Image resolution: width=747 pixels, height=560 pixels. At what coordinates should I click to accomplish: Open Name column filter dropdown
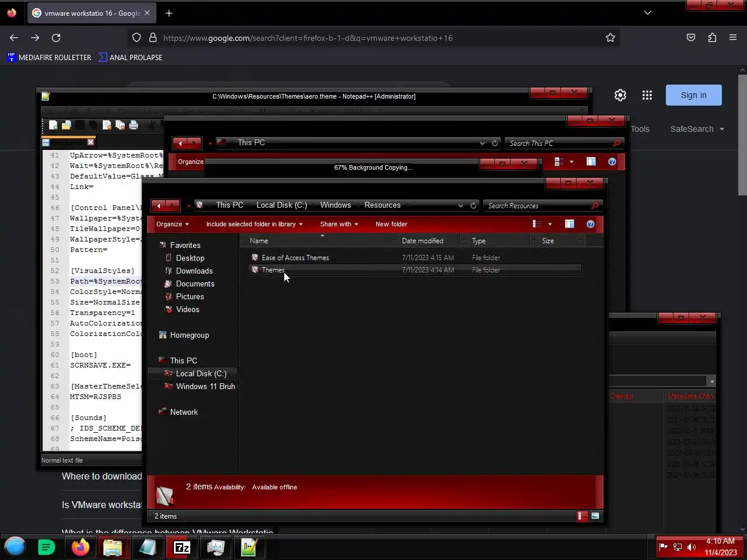pyautogui.click(x=393, y=241)
